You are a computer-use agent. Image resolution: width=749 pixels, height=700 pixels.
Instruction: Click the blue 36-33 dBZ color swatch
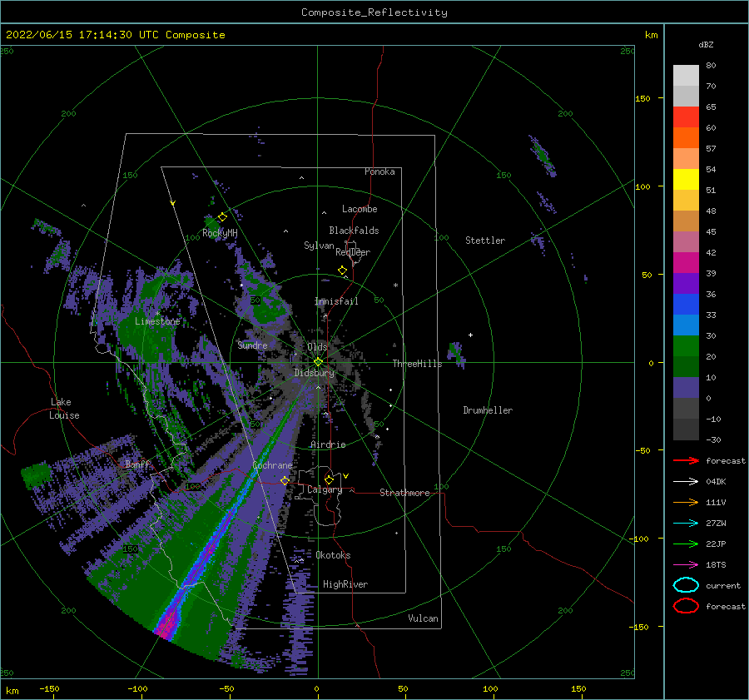click(x=686, y=305)
